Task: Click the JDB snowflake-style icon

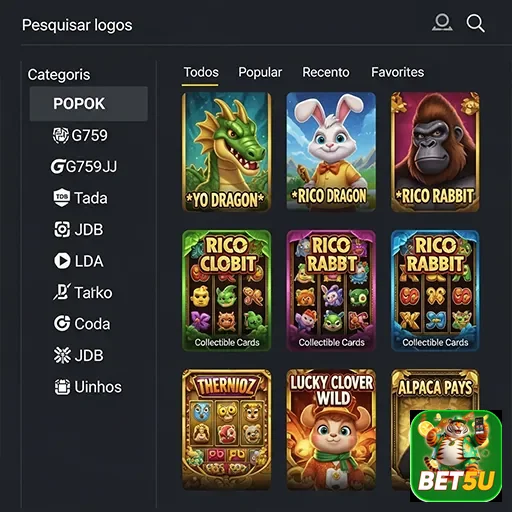Action: [x=62, y=355]
